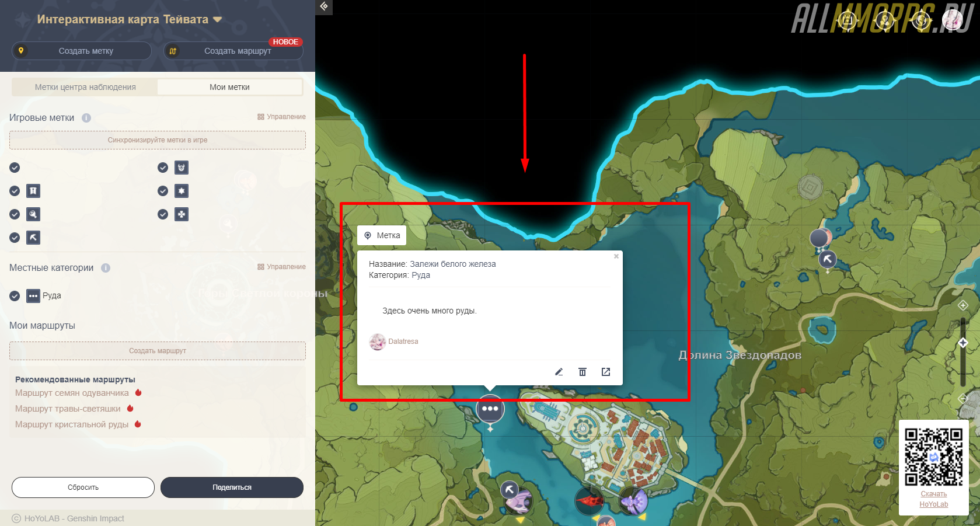This screenshot has width=980, height=526.
Task: Click the map zoom slider handle
Action: click(963, 343)
